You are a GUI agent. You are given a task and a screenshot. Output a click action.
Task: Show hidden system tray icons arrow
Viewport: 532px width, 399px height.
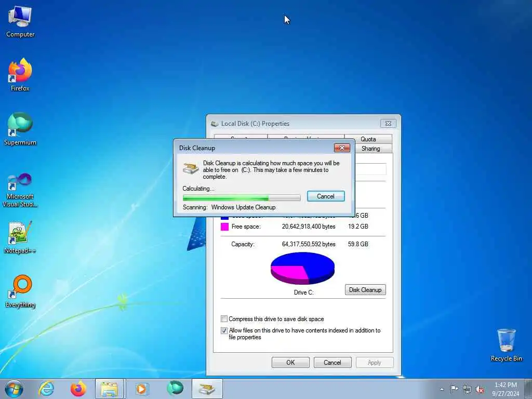point(442,389)
